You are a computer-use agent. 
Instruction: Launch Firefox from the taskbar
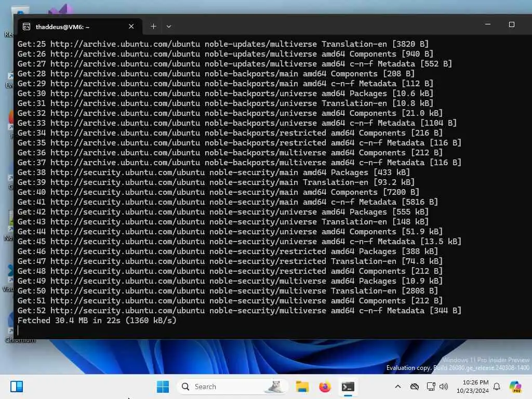point(325,387)
